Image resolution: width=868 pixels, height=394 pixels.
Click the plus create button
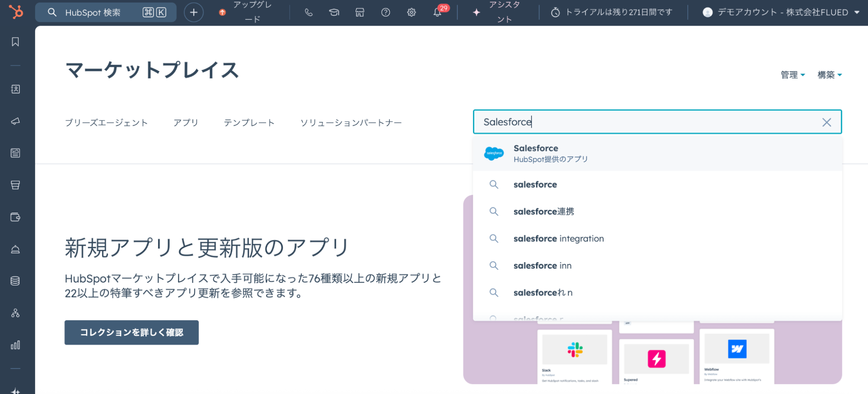194,13
